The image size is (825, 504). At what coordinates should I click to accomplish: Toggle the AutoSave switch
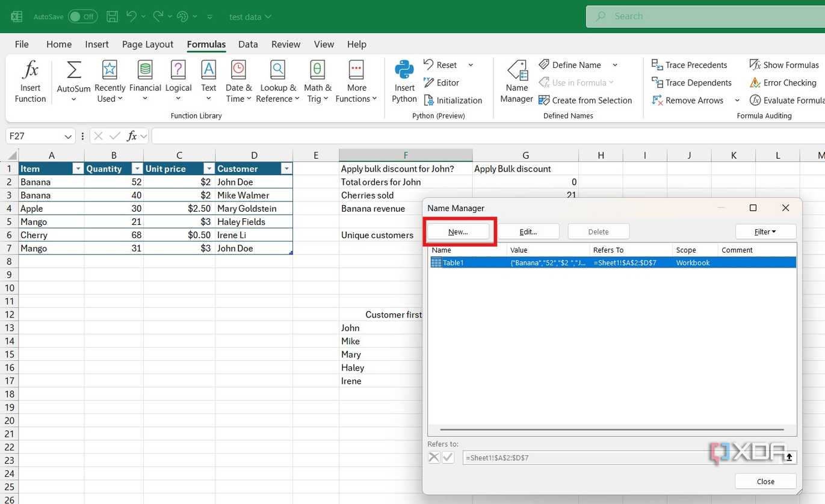tap(83, 17)
